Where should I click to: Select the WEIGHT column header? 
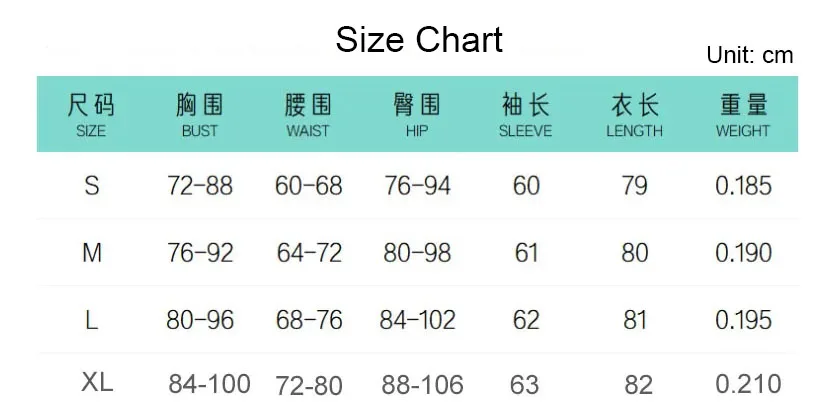(x=743, y=116)
